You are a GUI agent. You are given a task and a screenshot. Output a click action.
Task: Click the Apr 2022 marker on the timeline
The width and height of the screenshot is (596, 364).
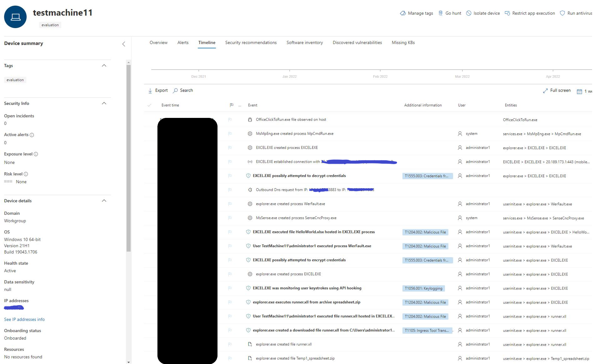tap(553, 76)
